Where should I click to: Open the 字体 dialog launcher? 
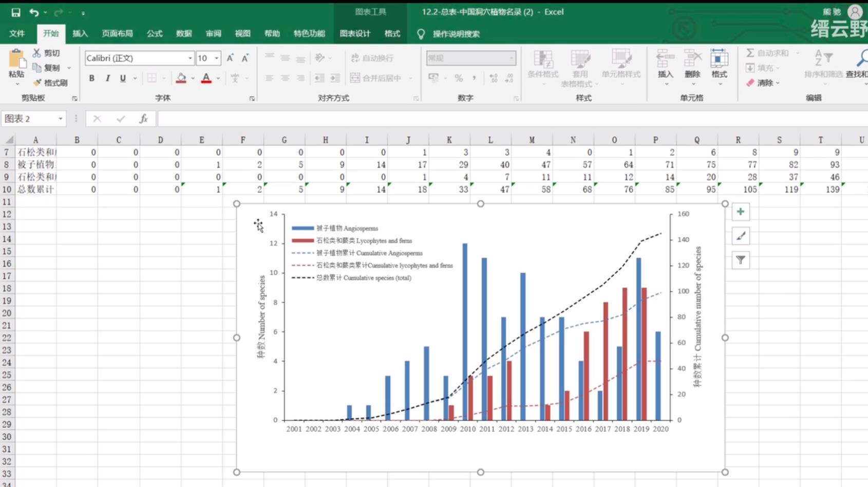[x=252, y=99]
